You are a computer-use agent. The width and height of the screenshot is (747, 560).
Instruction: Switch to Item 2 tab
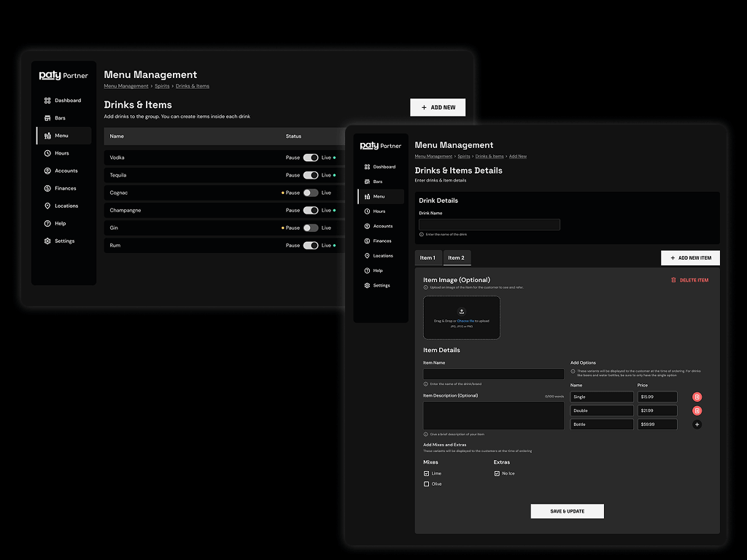point(457,257)
